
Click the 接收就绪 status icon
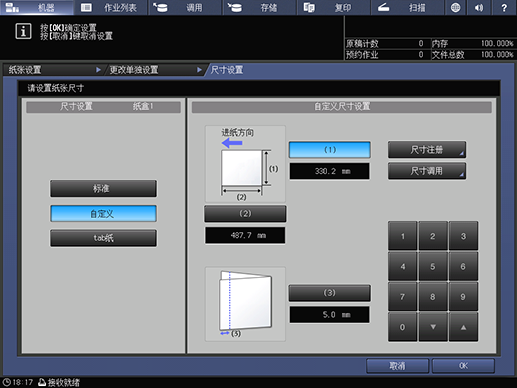pyautogui.click(x=42, y=382)
